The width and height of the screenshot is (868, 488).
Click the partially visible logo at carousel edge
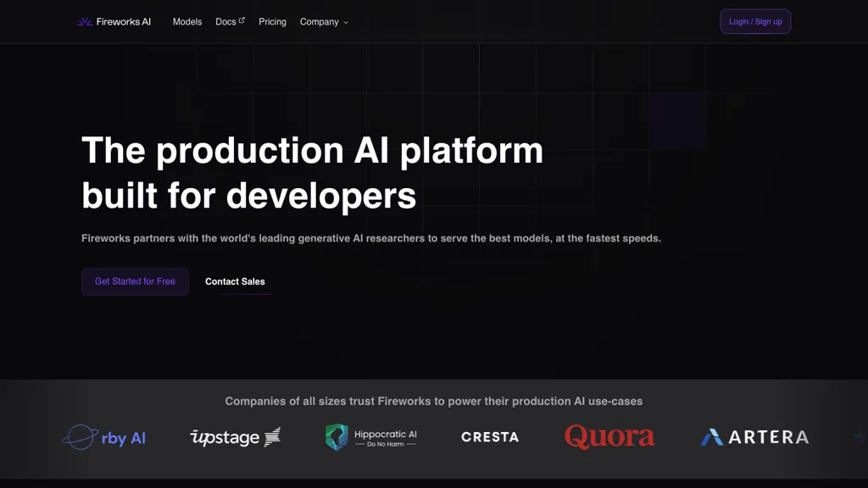point(862,437)
